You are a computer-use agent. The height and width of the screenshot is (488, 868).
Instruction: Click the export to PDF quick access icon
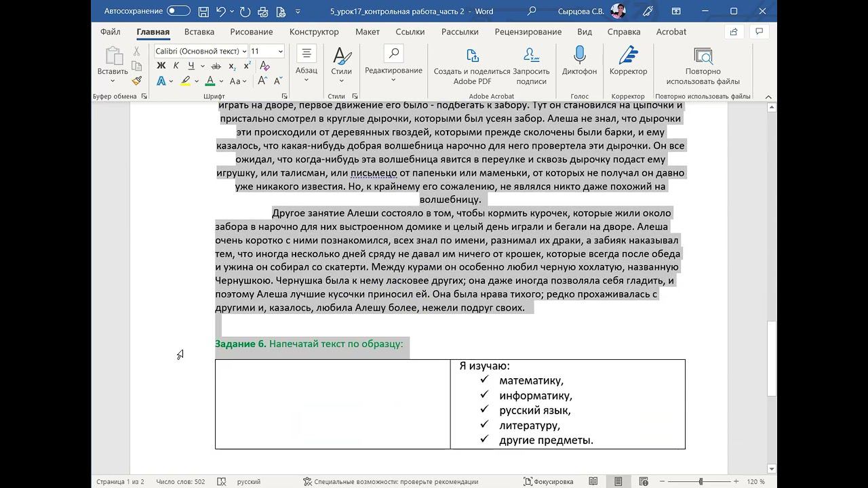coord(280,11)
